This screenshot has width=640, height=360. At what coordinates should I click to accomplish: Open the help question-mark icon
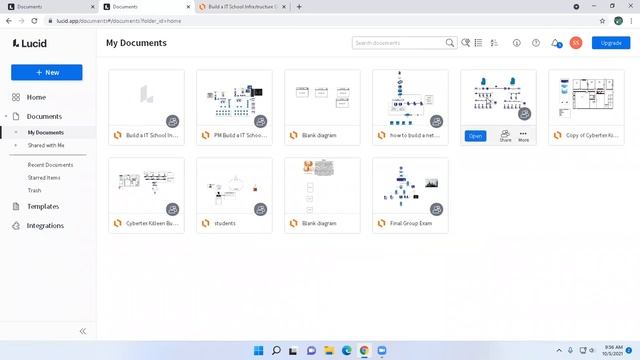coord(536,43)
